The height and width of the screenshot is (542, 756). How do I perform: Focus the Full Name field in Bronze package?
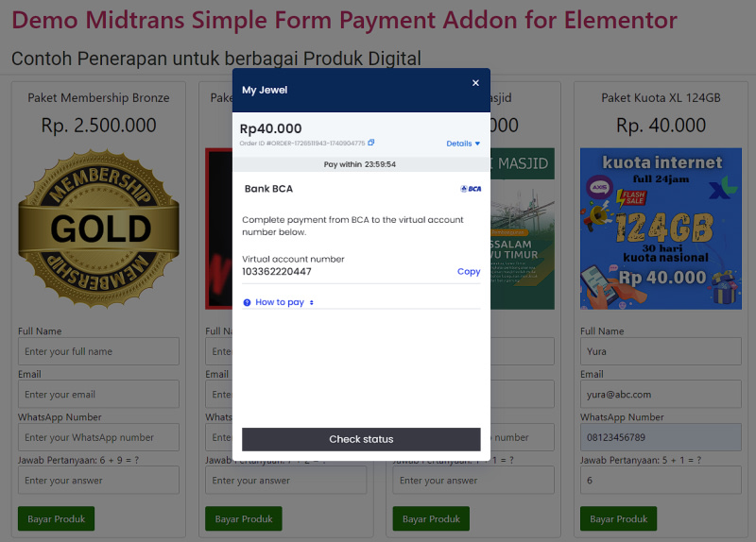98,351
